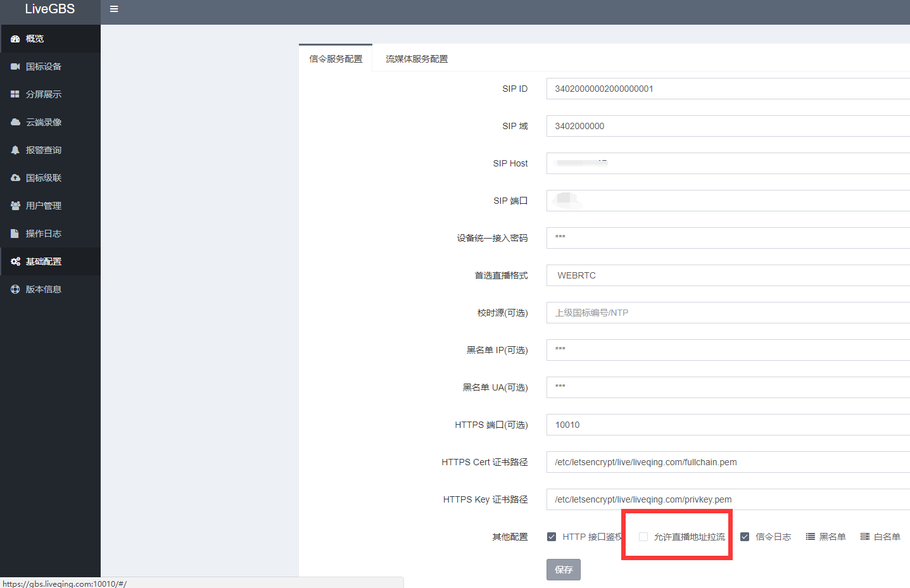This screenshot has width=910, height=588.
Task: Go to 分屏展示 page
Action: pos(50,94)
